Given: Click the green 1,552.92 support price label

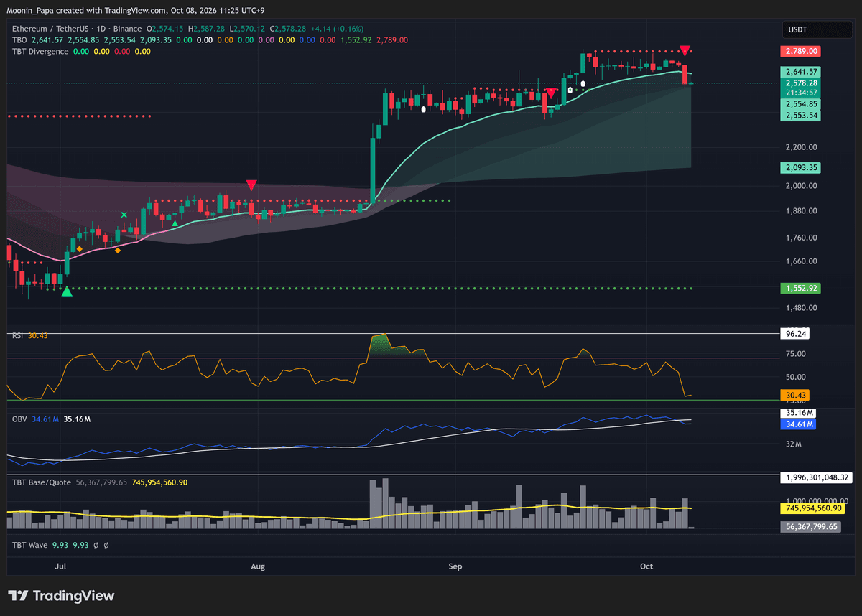Looking at the screenshot, I should click(x=800, y=288).
